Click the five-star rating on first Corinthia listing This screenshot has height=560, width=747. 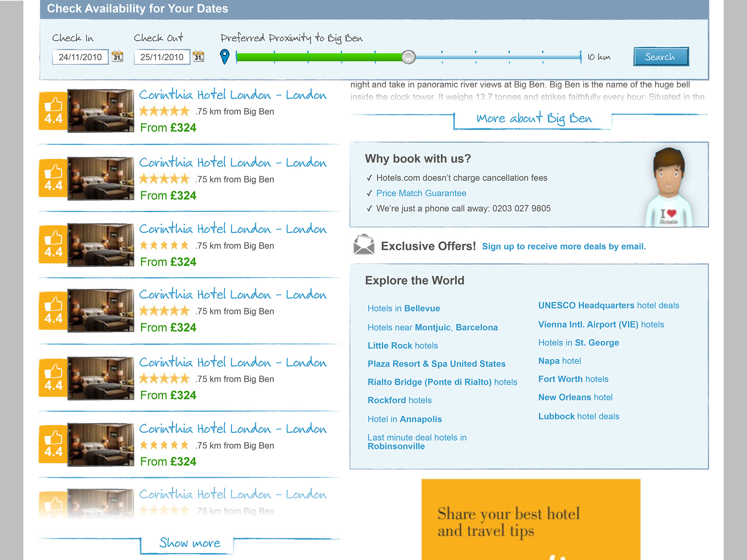tap(164, 111)
